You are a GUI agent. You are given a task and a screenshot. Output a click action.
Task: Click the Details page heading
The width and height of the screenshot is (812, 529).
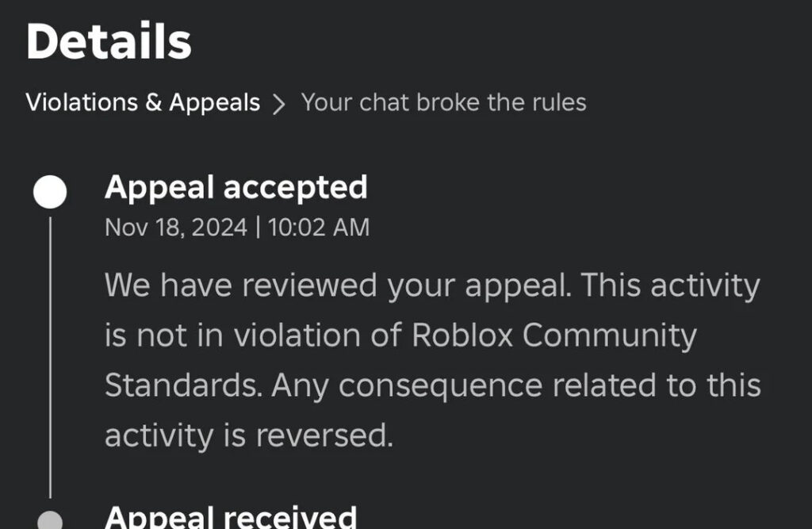pos(109,41)
